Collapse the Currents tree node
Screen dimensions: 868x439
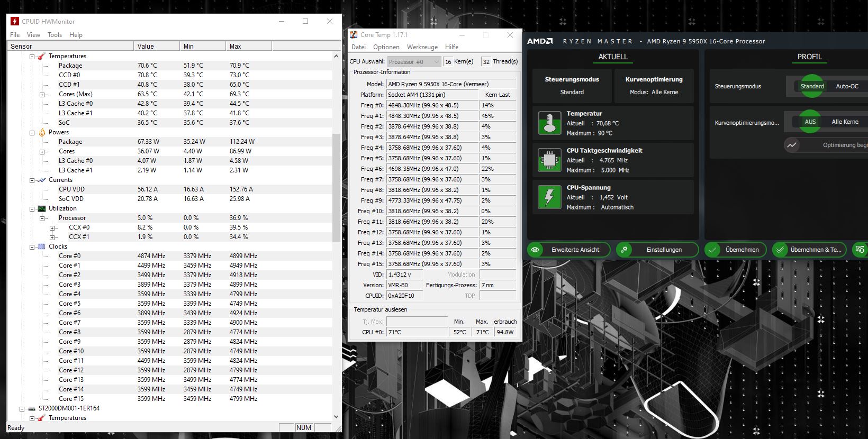click(32, 180)
